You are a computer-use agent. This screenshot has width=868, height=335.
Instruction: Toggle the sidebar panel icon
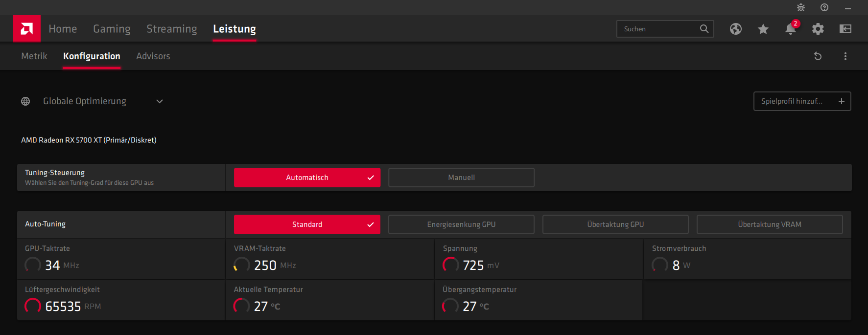click(x=845, y=29)
